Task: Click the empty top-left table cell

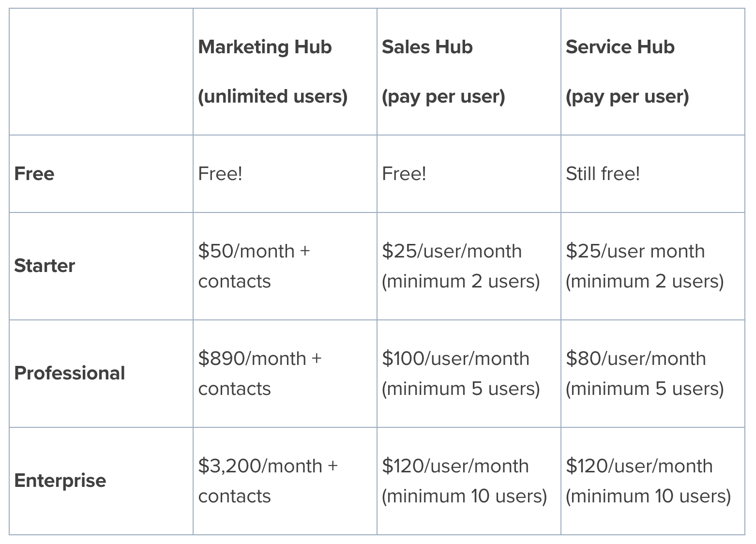Action: 101,72
